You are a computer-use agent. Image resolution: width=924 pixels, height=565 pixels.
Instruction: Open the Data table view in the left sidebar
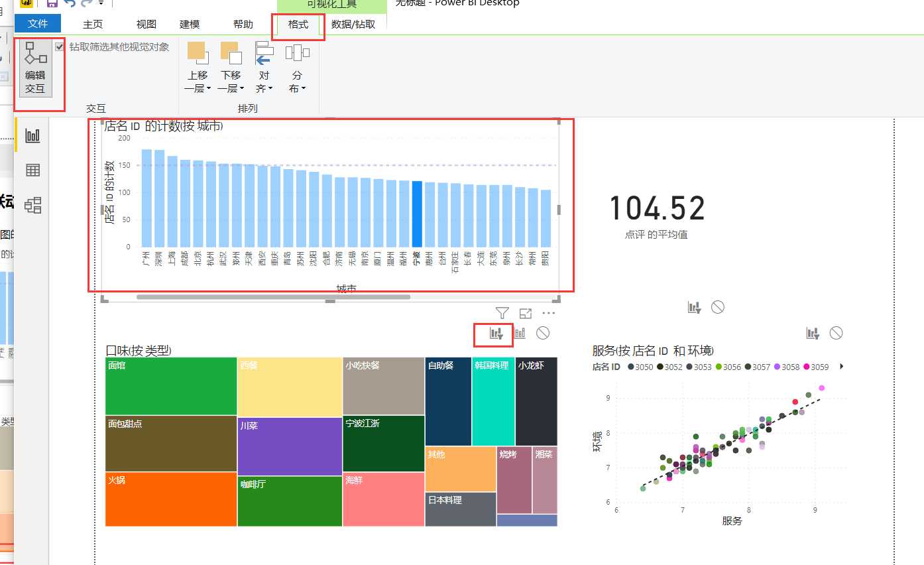[32, 170]
